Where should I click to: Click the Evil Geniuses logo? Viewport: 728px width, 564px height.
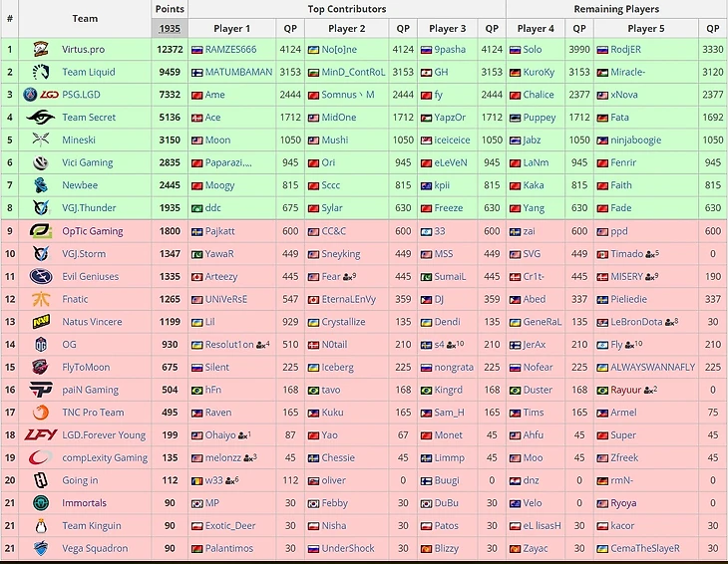(x=41, y=276)
